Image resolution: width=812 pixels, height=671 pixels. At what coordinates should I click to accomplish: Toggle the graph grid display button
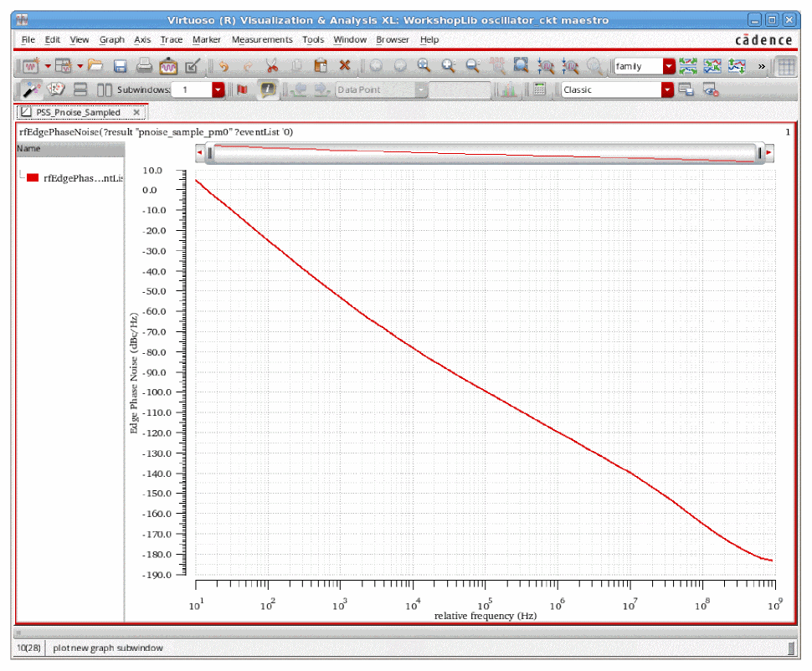click(x=786, y=66)
